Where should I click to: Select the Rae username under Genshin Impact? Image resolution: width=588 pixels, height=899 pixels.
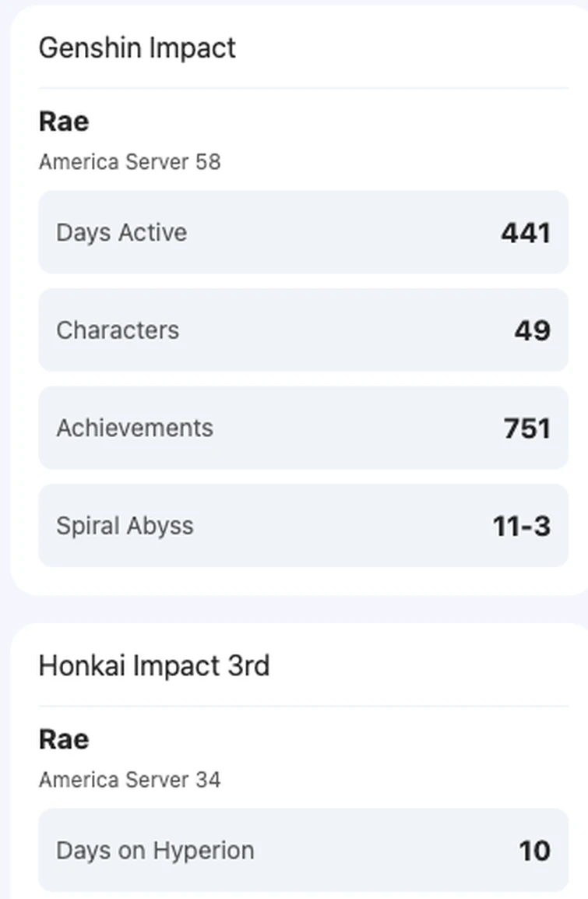(64, 122)
